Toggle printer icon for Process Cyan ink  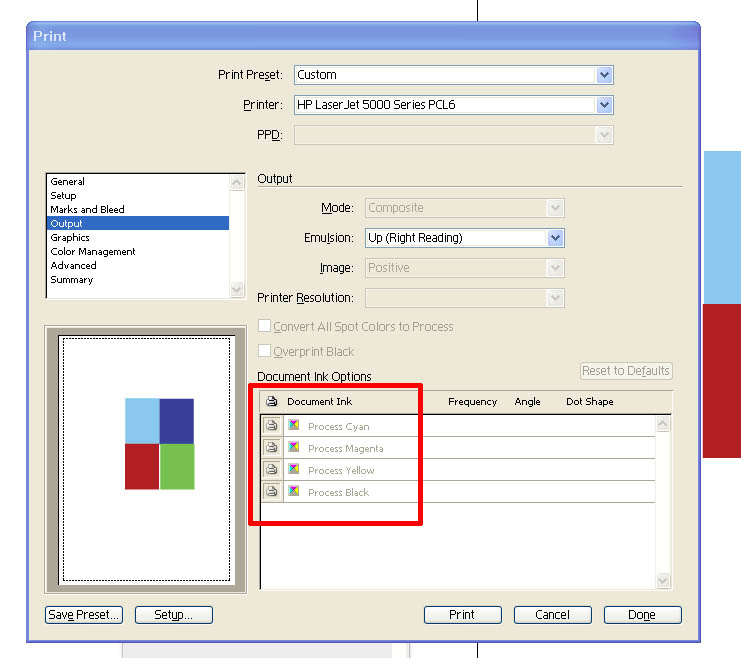coord(271,426)
